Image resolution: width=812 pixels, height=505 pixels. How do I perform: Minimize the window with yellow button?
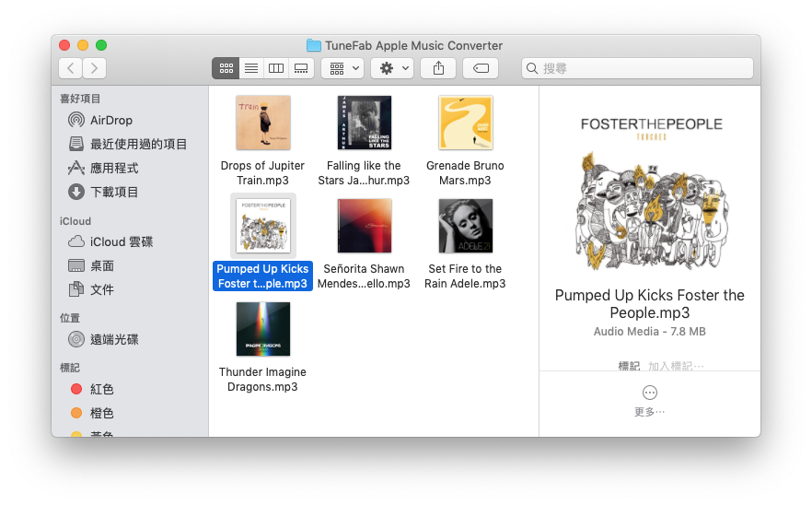click(83, 46)
